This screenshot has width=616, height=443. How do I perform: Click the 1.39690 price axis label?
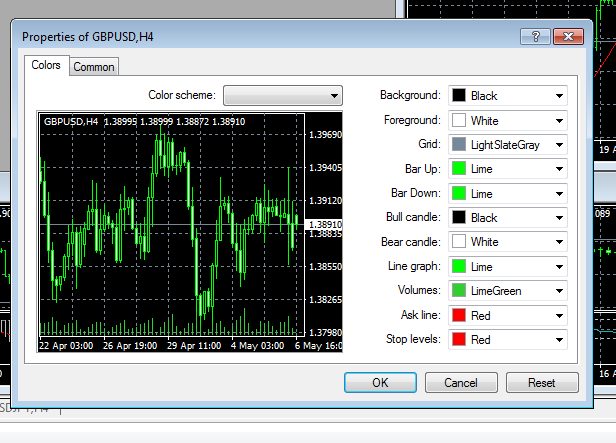pos(325,135)
